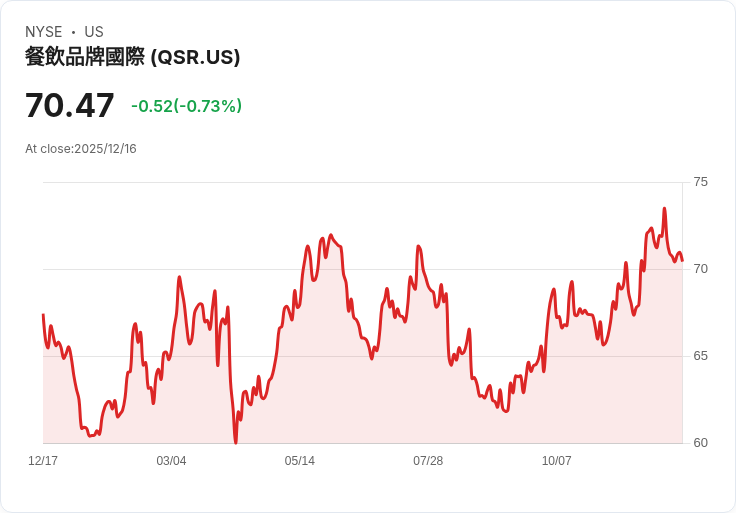The width and height of the screenshot is (736, 513).
Task: Click the 65 price axis label
Action: (x=700, y=356)
